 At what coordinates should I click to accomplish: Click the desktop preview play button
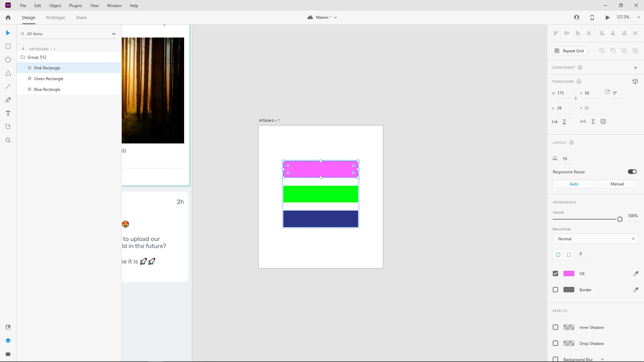tap(607, 17)
